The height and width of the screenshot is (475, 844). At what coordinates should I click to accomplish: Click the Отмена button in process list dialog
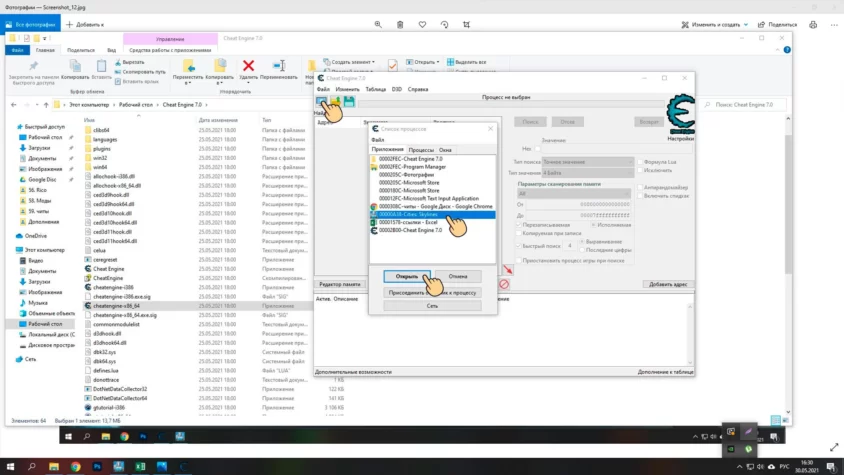pos(458,276)
